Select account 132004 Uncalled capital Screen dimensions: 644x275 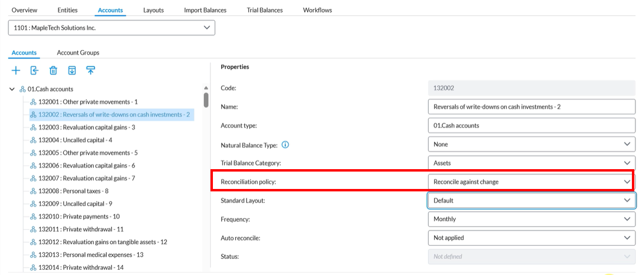pos(75,140)
